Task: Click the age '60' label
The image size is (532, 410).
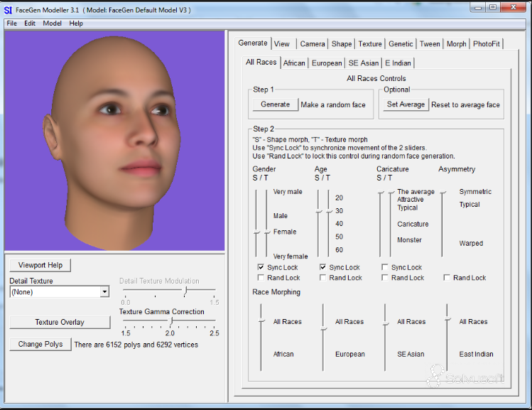Action: pos(339,250)
